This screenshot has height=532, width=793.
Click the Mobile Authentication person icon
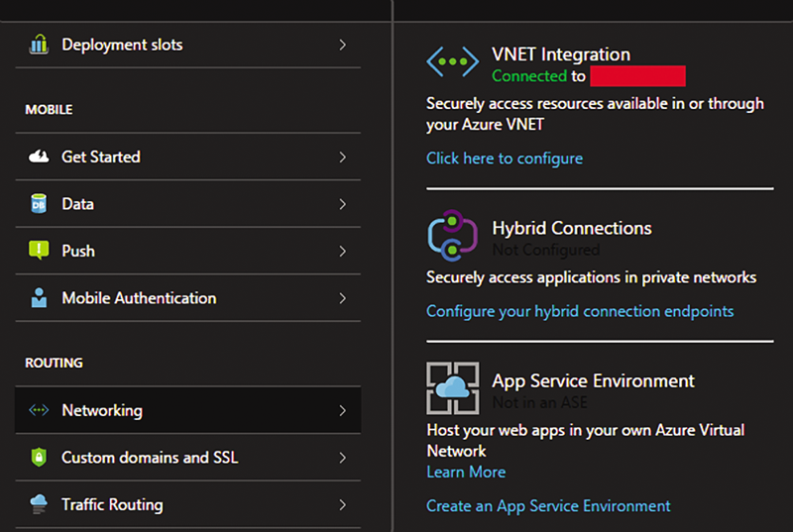(x=39, y=298)
